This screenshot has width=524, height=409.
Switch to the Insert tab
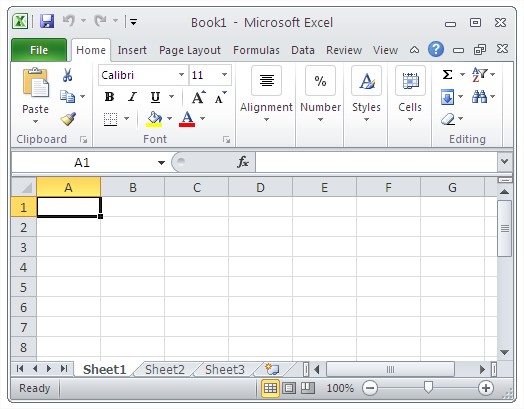(132, 50)
